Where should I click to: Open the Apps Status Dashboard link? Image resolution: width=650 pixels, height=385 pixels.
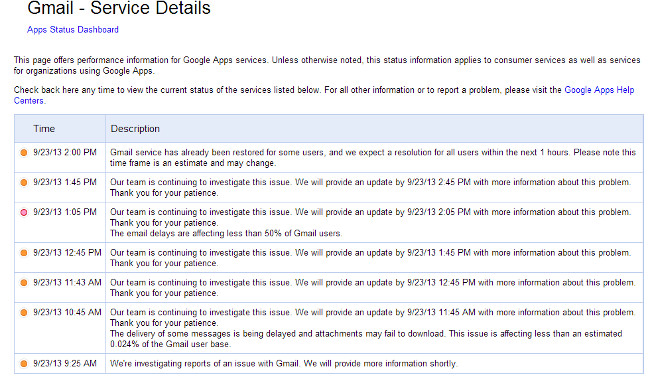coord(73,30)
